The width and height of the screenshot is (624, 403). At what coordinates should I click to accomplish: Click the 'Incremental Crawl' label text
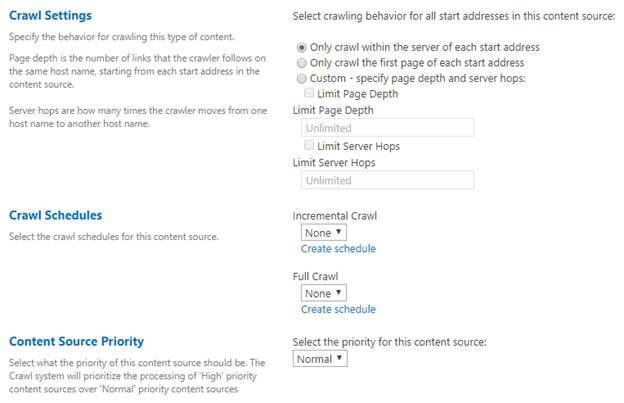click(334, 215)
